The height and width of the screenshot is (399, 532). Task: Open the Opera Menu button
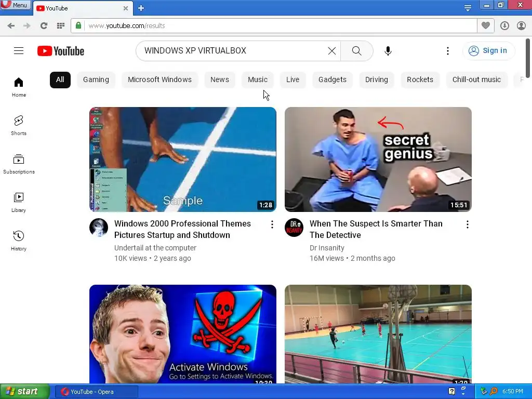[x=15, y=5]
